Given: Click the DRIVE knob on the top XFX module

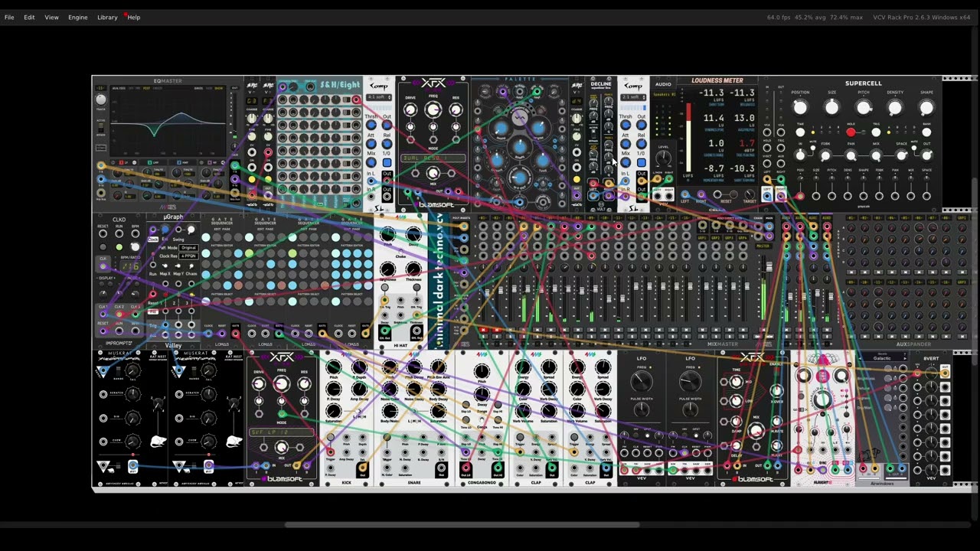Looking at the screenshot, I should click(x=410, y=110).
